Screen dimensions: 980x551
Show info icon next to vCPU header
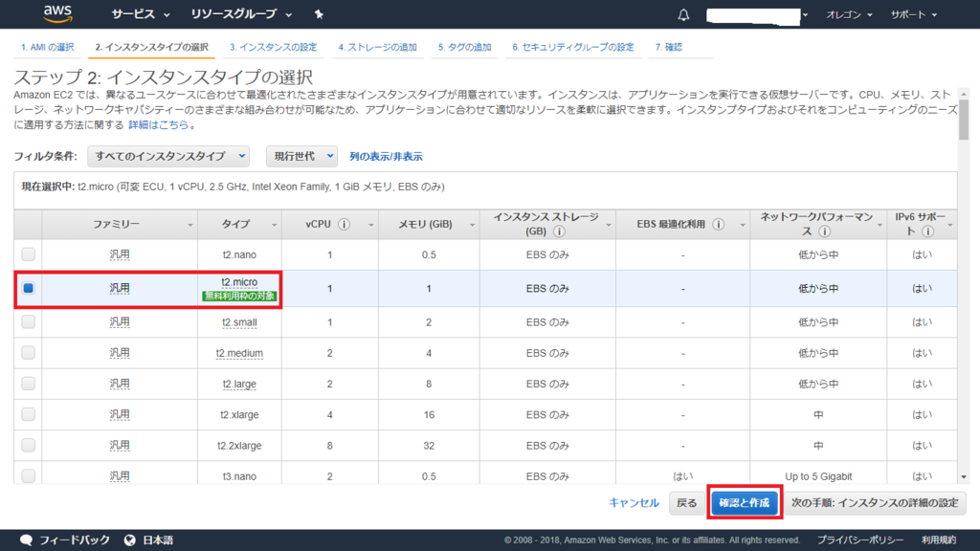344,224
